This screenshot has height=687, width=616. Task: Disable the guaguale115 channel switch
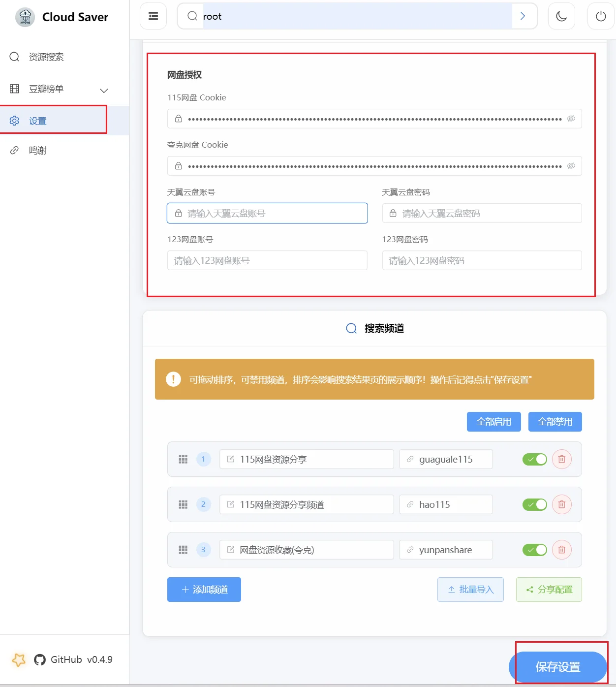click(x=535, y=459)
